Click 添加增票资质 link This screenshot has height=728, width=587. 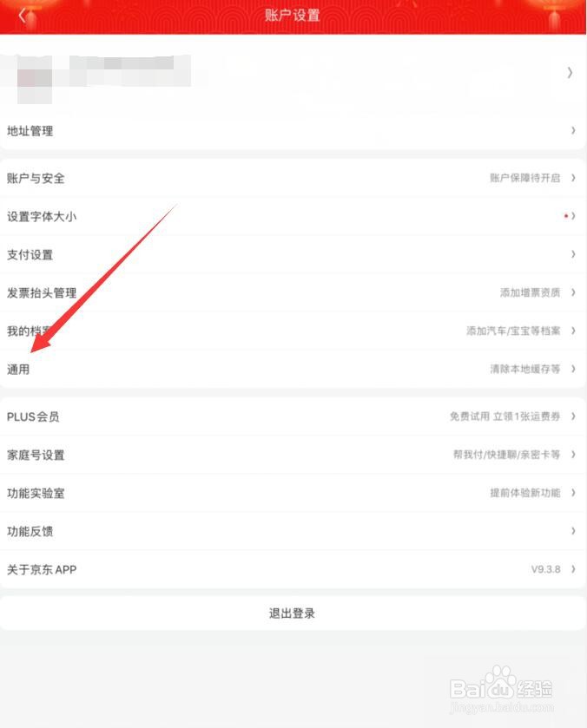[x=530, y=292]
